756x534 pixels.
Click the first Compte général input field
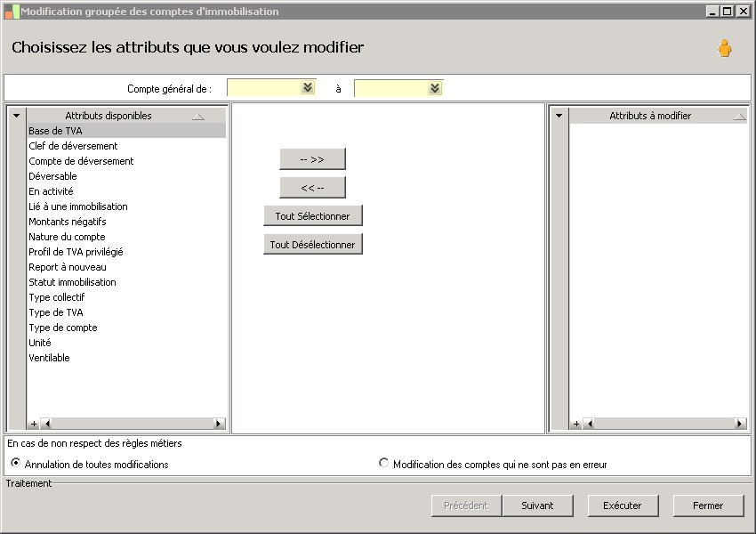point(271,88)
